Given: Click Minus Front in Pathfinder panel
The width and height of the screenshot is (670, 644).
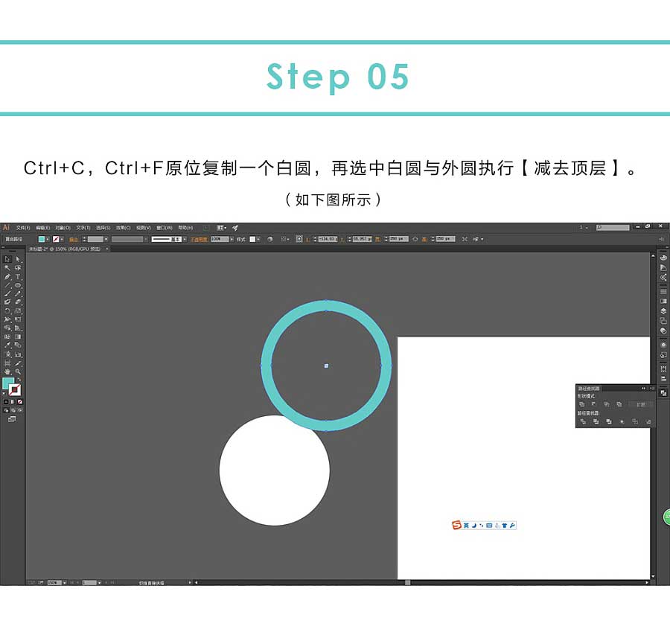Looking at the screenshot, I should pos(593,404).
